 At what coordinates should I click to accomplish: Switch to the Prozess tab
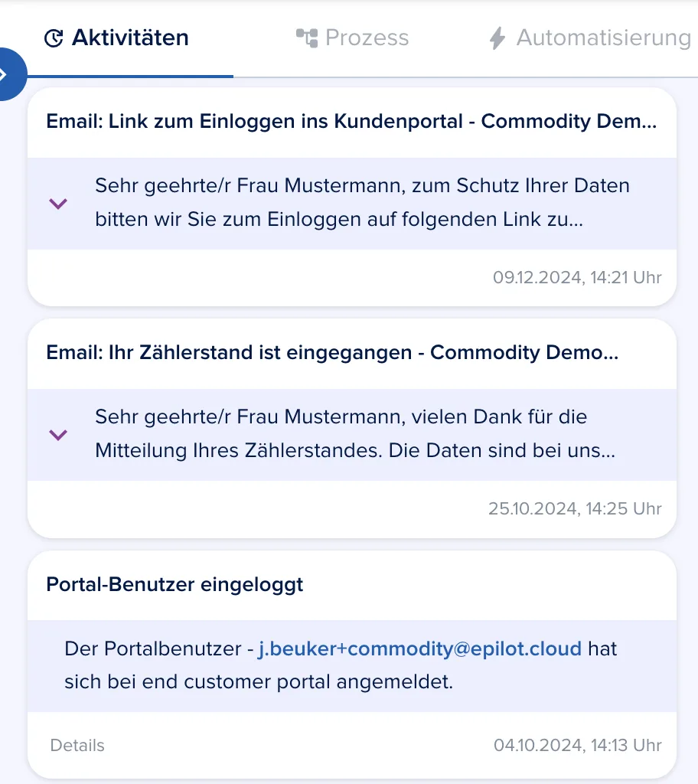tap(353, 38)
